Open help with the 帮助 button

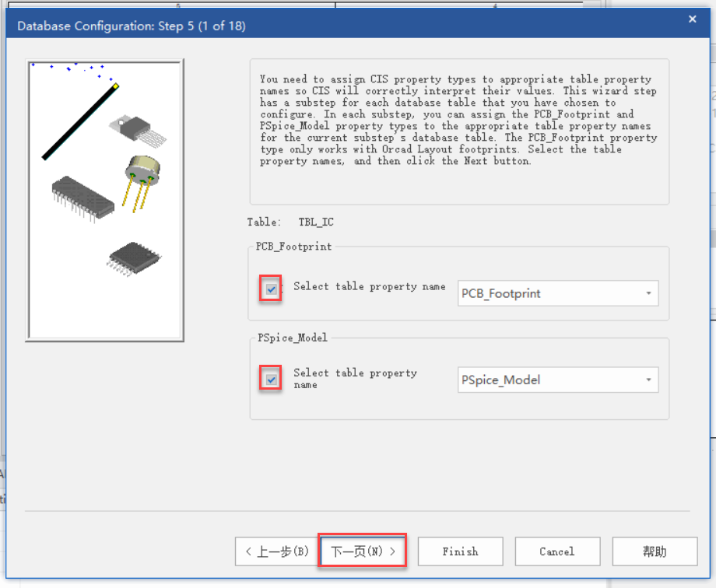pyautogui.click(x=654, y=551)
